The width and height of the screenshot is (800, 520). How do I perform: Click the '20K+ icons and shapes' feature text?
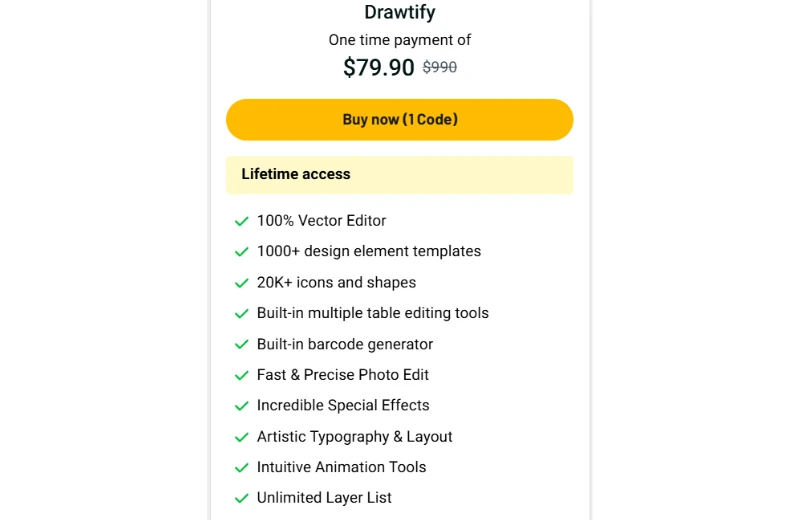point(336,282)
